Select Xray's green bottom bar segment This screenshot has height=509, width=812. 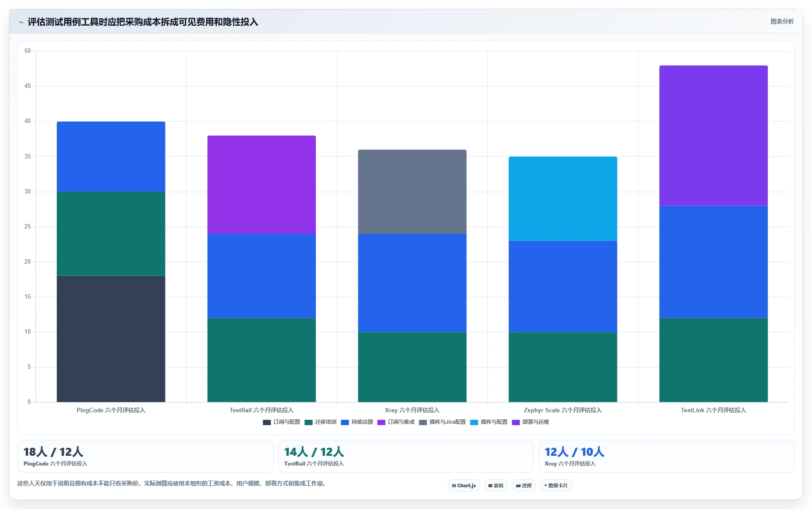(x=412, y=367)
